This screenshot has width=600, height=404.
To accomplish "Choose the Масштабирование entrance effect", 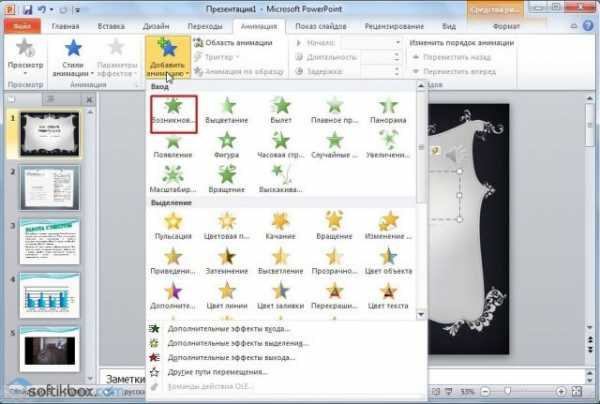I will click(173, 180).
